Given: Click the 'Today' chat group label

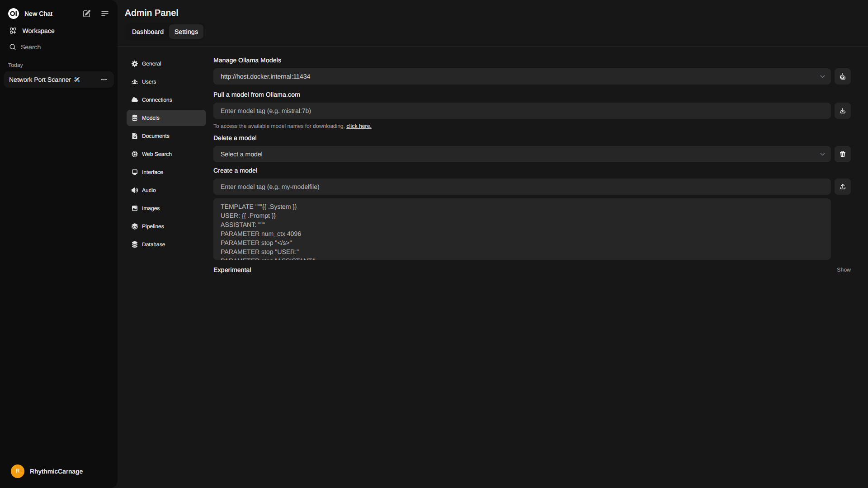Looking at the screenshot, I should tap(15, 65).
